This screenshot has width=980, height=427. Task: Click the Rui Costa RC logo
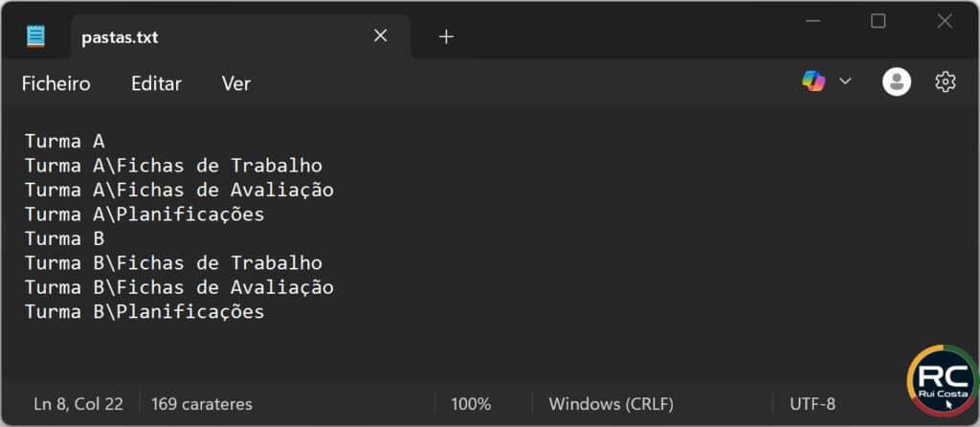click(x=942, y=383)
